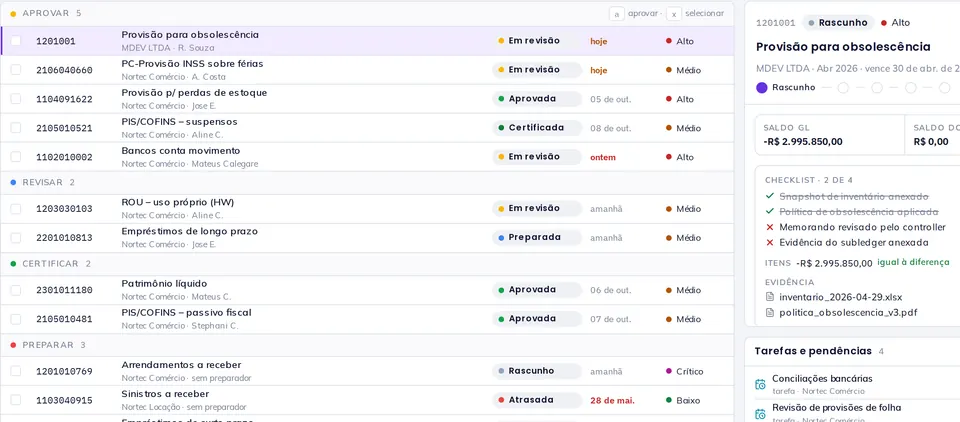Click the '28 de mai.' overdue date
The image size is (960, 422).
(x=612, y=401)
